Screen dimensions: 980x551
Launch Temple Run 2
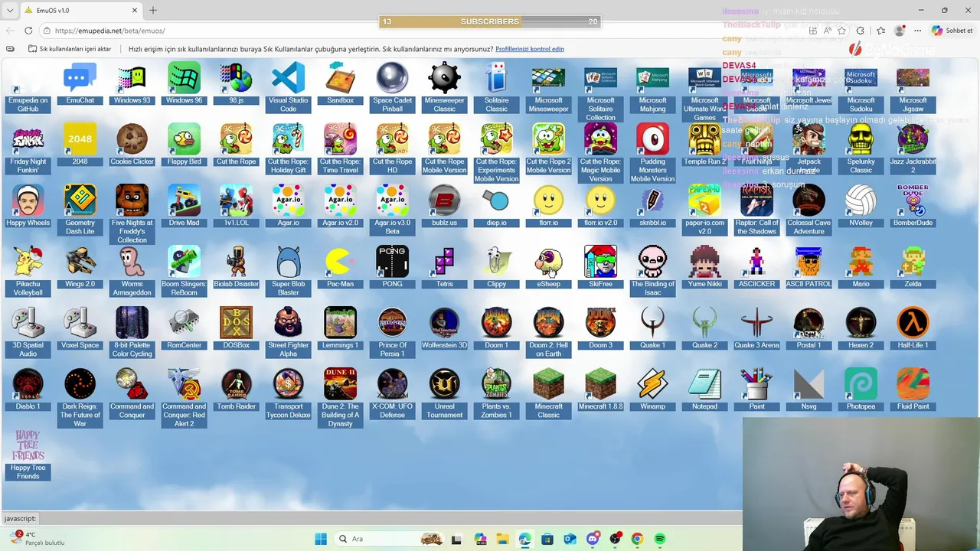tap(704, 145)
